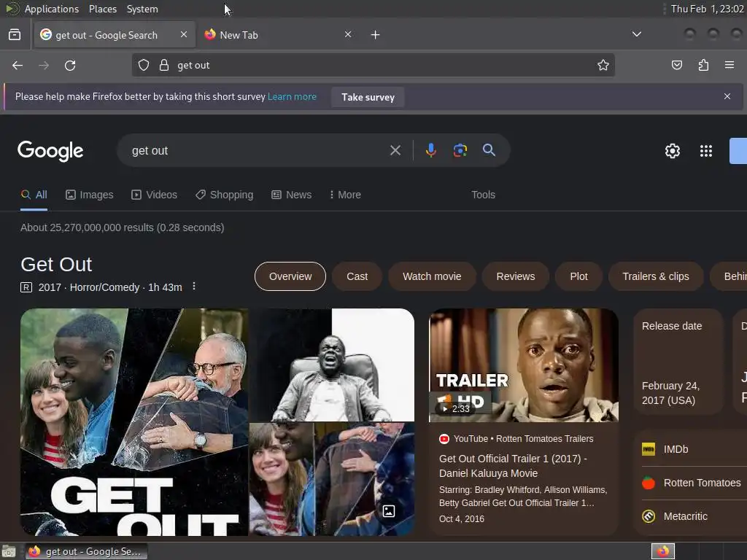Select the Reviews chip
The height and width of the screenshot is (560, 747).
click(x=516, y=276)
